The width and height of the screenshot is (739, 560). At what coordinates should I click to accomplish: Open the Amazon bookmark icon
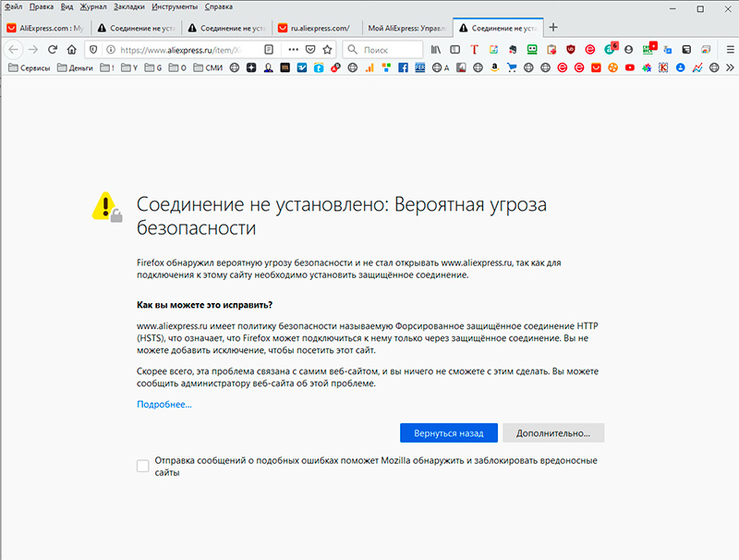pos(495,67)
